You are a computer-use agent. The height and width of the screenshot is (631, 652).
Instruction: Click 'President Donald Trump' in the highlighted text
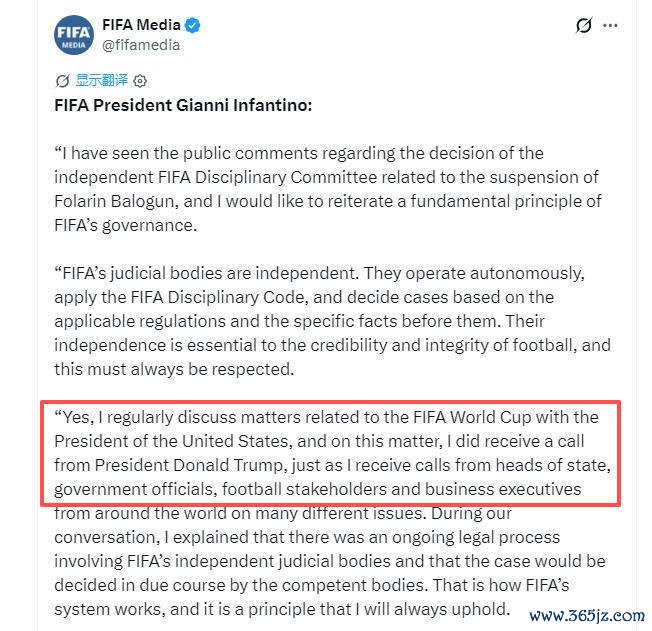[x=189, y=465]
